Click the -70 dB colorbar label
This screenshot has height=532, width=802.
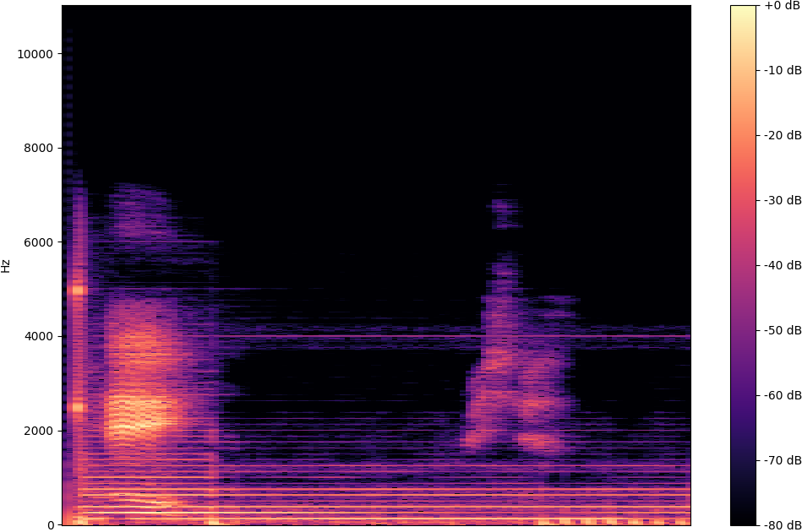(783, 460)
